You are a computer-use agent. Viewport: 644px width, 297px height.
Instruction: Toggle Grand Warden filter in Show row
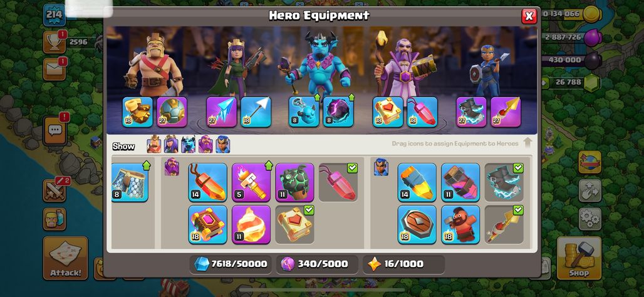205,144
